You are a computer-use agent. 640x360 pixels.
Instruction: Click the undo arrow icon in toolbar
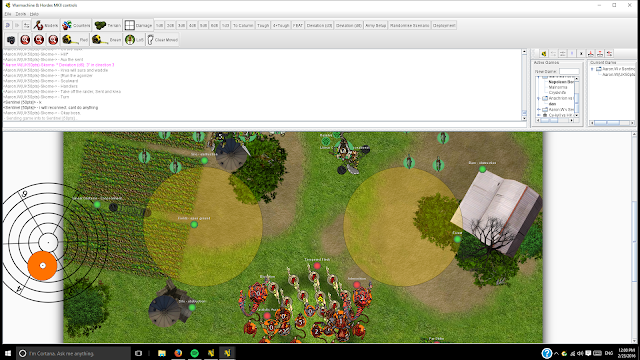tap(7, 25)
